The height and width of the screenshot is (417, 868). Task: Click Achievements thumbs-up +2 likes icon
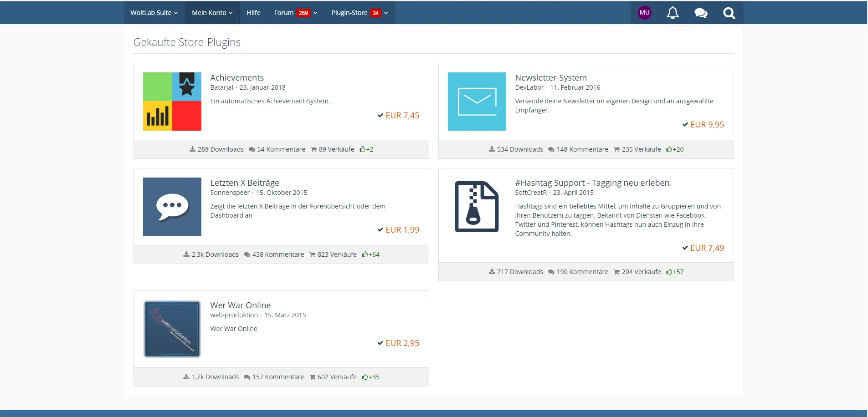(363, 149)
